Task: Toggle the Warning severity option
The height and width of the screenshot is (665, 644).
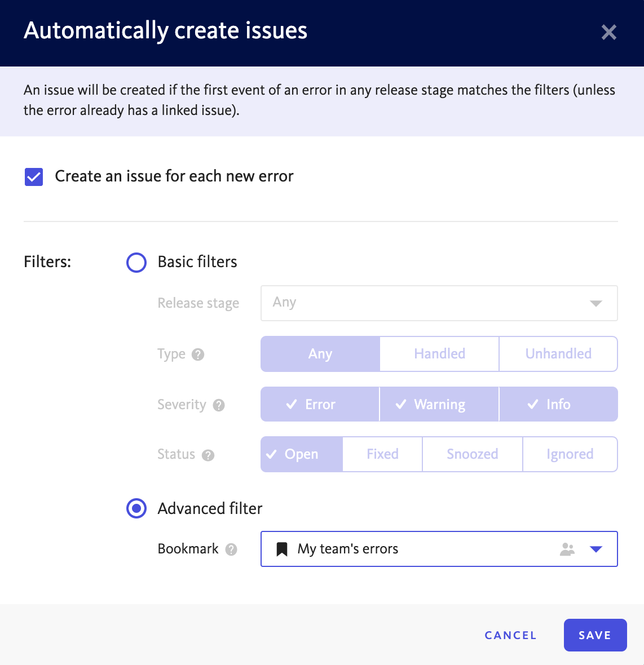Action: pos(439,404)
